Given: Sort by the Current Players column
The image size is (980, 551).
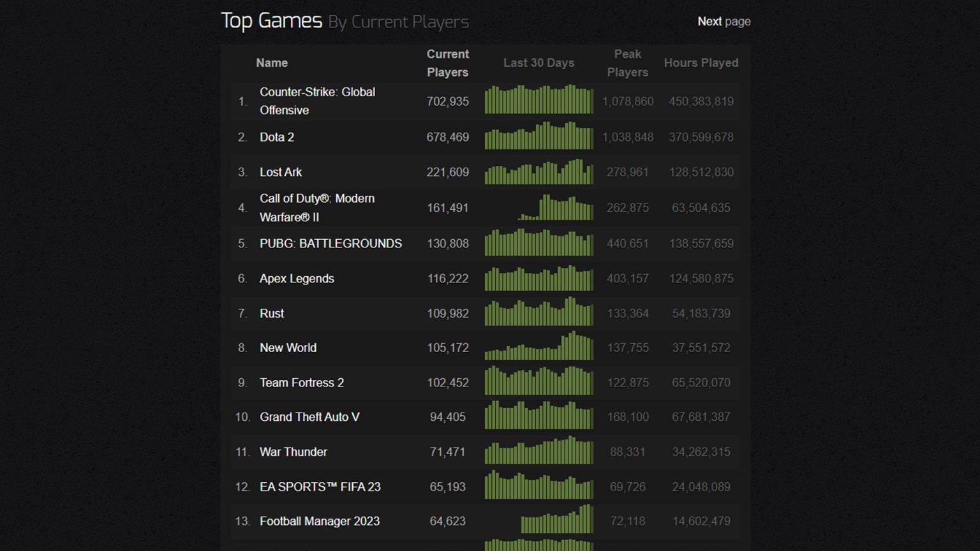Looking at the screenshot, I should pyautogui.click(x=447, y=63).
